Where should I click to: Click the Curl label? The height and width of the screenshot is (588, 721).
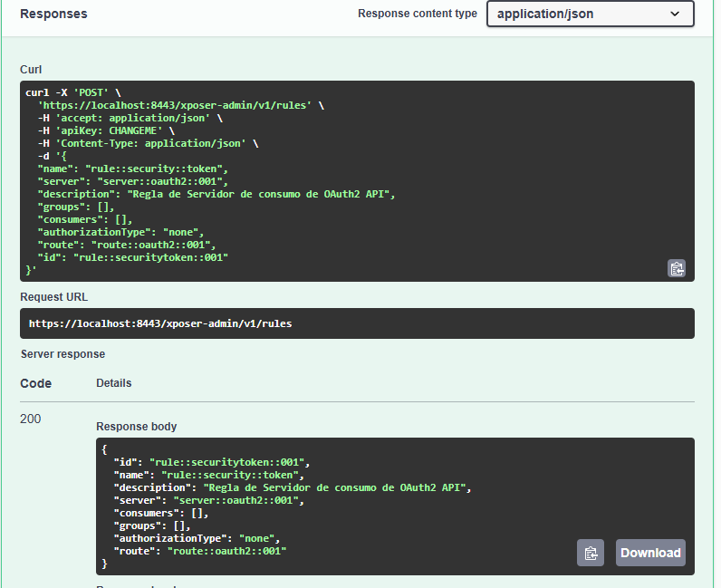click(31, 70)
